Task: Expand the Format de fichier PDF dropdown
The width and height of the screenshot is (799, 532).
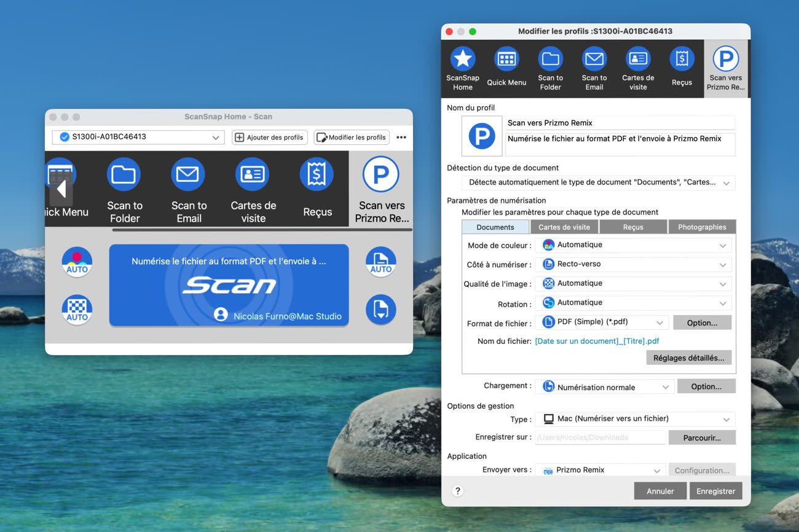Action: [x=602, y=323]
